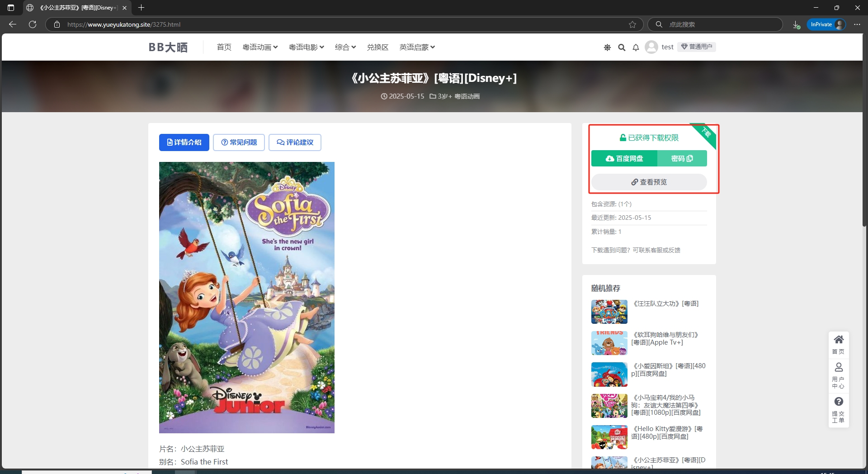Screen dimensions: 868x474
Task: Open the 3岁+ category link
Action: [x=445, y=96]
